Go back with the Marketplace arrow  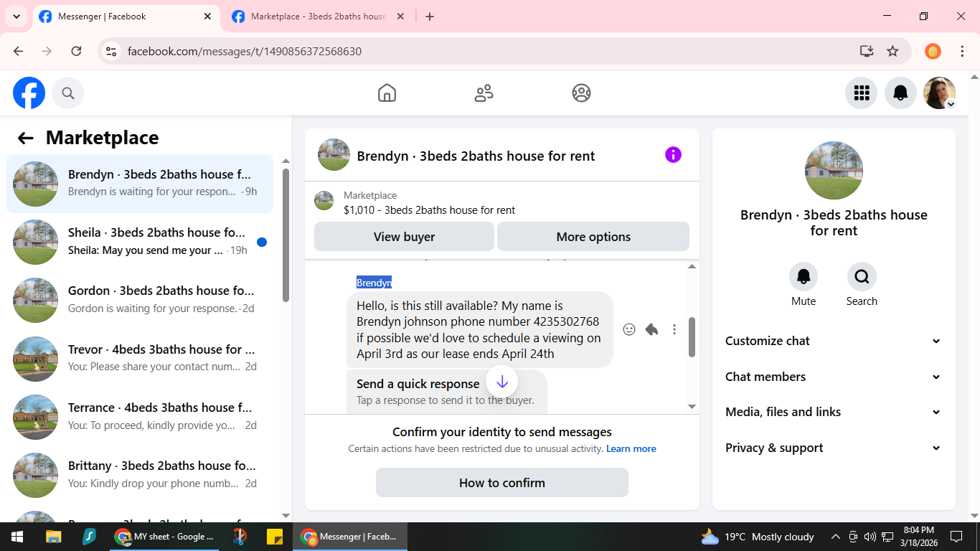(26, 138)
